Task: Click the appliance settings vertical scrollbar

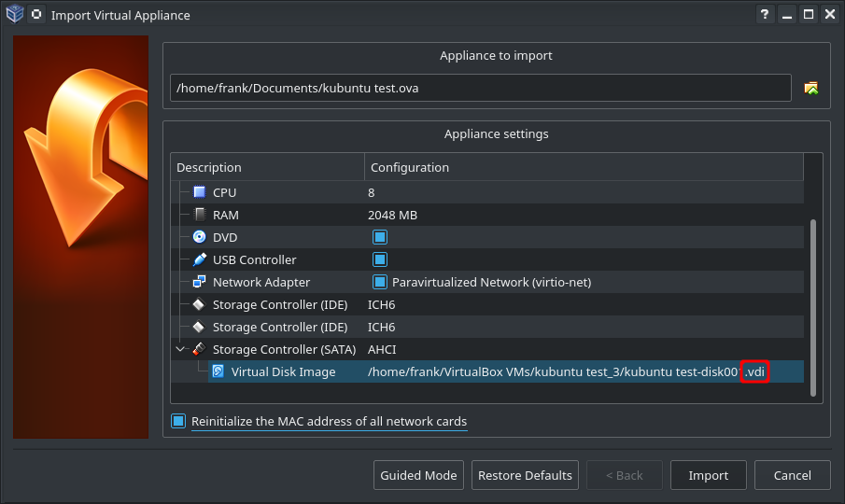Action: click(813, 307)
